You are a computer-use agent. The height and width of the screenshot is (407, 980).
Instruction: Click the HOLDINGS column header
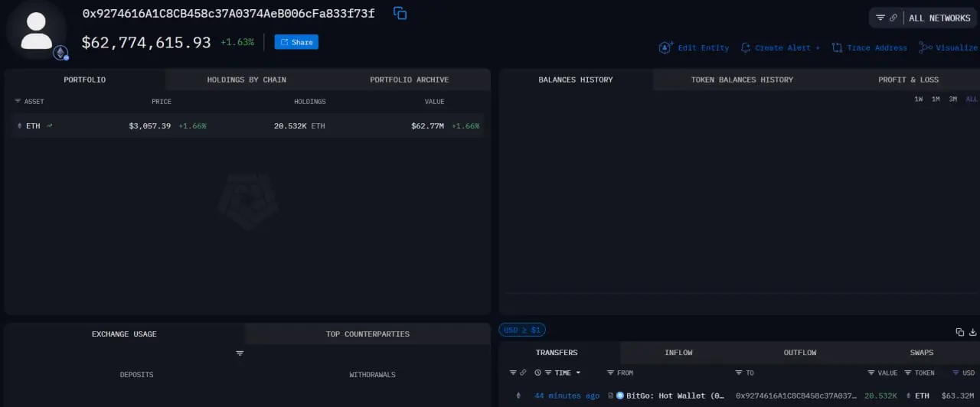point(310,101)
